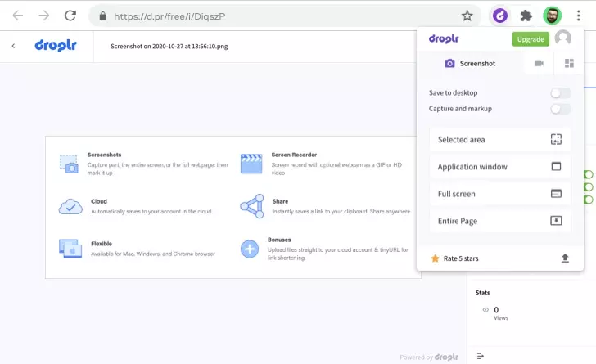
Task: Click Rate 5 stars link
Action: [461, 258]
